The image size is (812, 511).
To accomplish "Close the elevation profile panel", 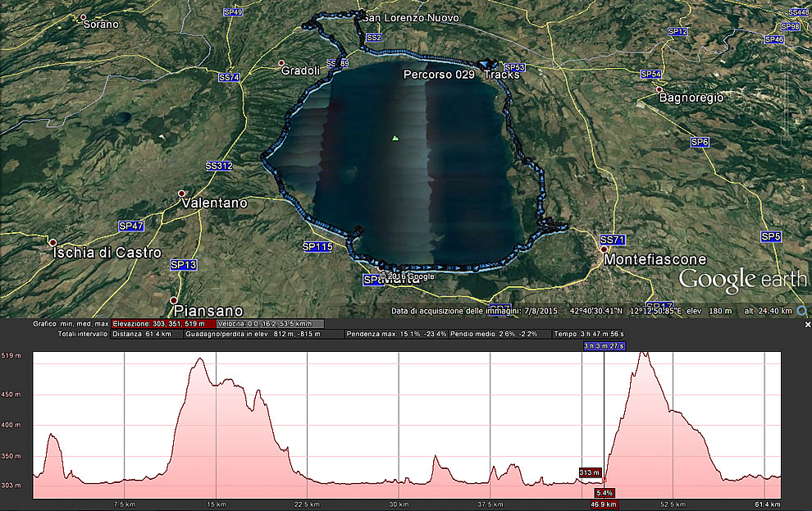I will 805,324.
